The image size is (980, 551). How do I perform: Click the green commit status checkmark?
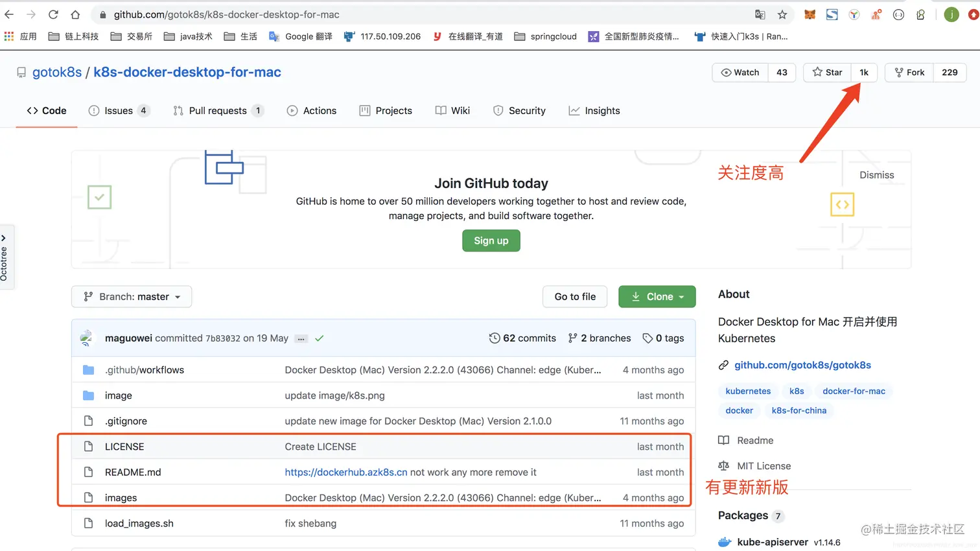[x=320, y=338]
